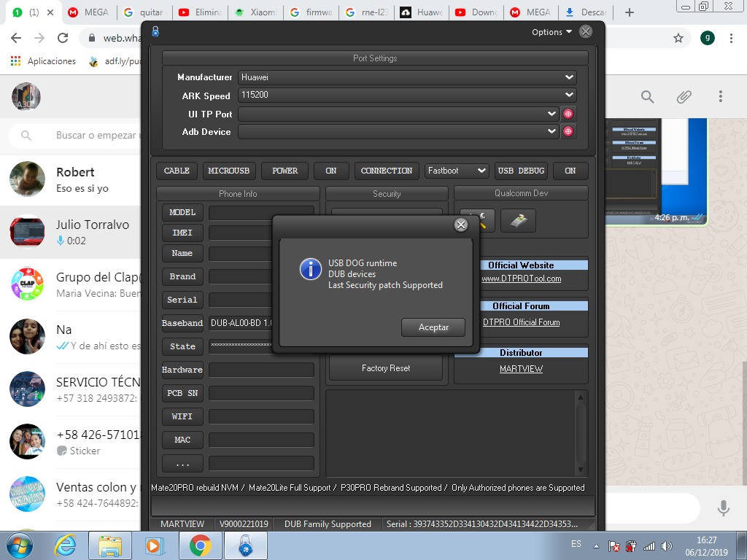Open WhatsApp chat menu three dots
The image size is (747, 560).
point(720,97)
